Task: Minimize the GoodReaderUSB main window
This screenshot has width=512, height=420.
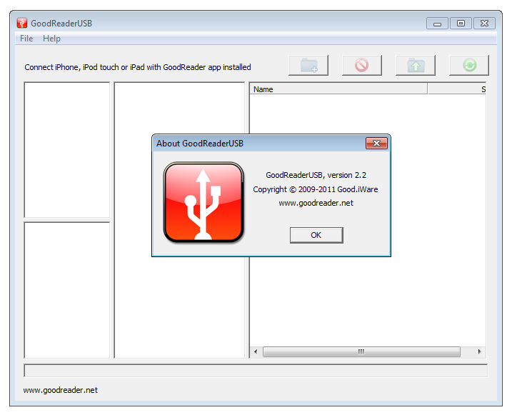Action: [x=437, y=24]
